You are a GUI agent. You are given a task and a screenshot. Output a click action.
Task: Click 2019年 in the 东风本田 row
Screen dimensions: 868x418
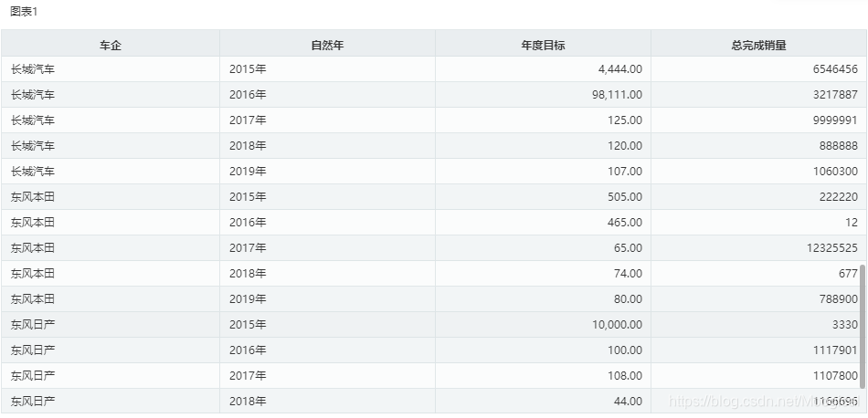(248, 299)
